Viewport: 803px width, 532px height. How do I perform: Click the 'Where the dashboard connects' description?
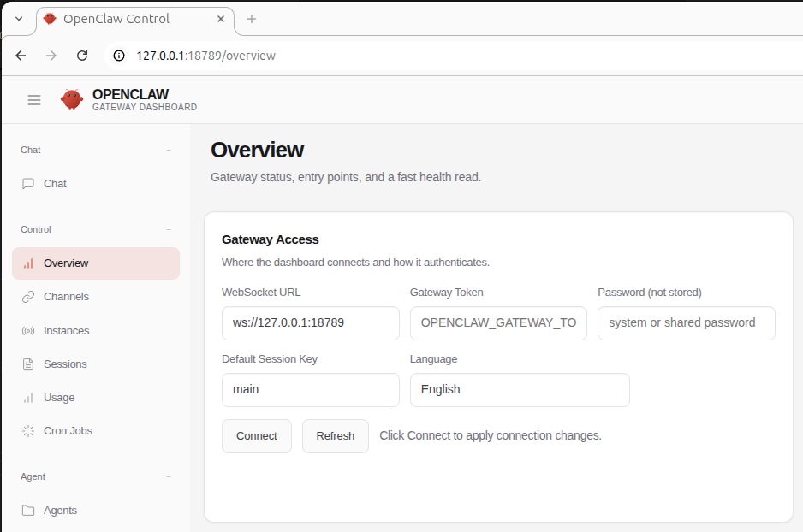355,263
